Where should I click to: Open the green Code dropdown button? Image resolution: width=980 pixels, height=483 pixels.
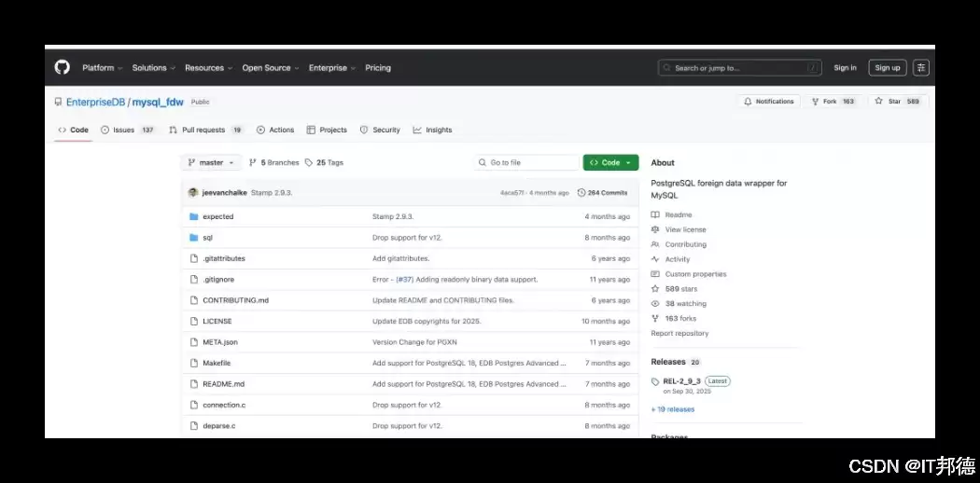(610, 162)
